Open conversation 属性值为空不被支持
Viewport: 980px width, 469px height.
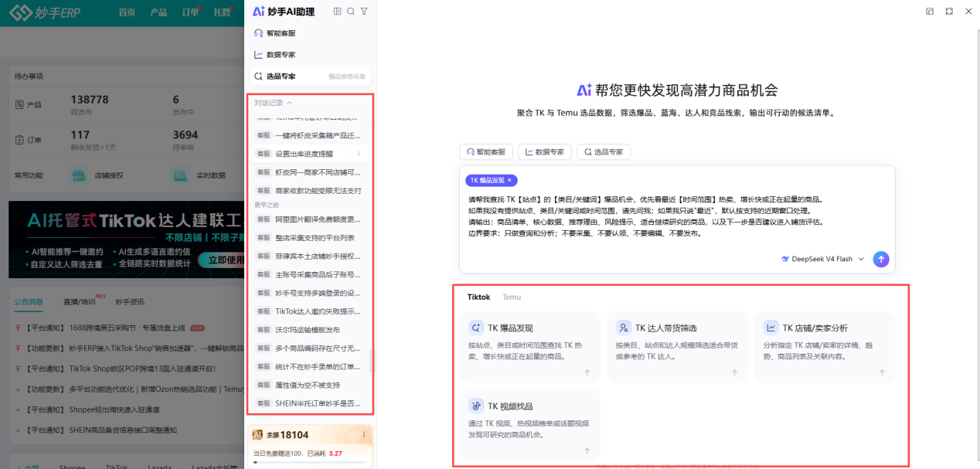pos(309,385)
